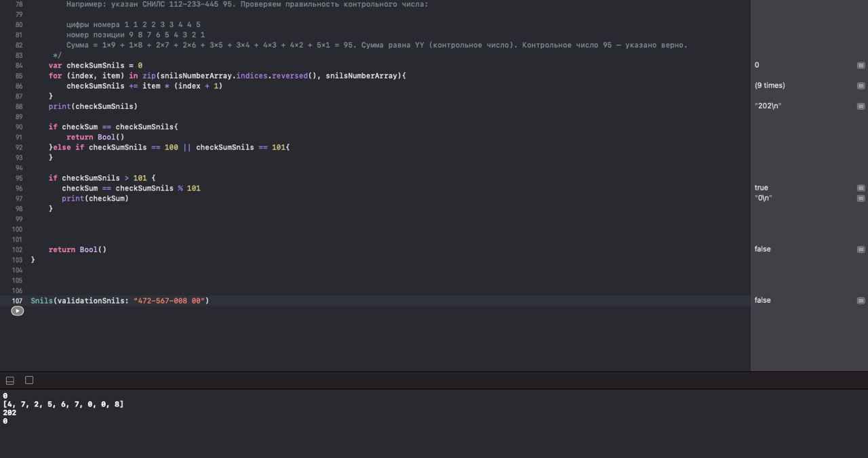Click comment line "цифры номера"

(133, 24)
